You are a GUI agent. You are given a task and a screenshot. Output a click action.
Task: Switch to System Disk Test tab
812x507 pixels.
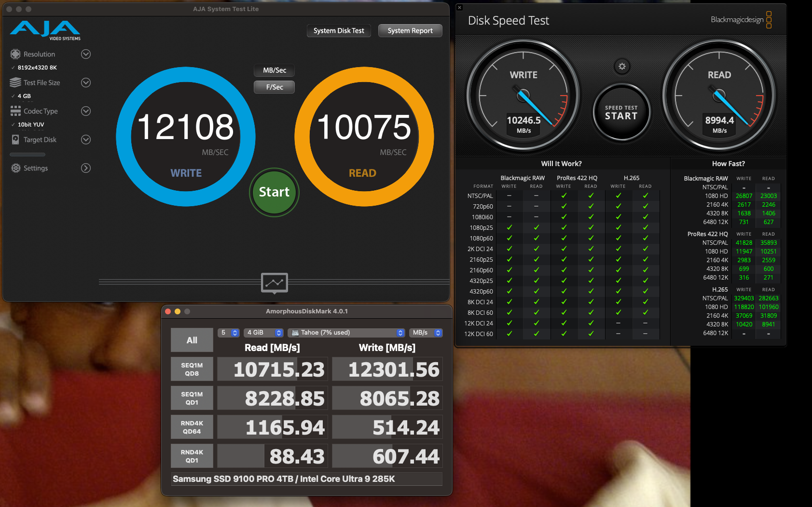pyautogui.click(x=339, y=30)
